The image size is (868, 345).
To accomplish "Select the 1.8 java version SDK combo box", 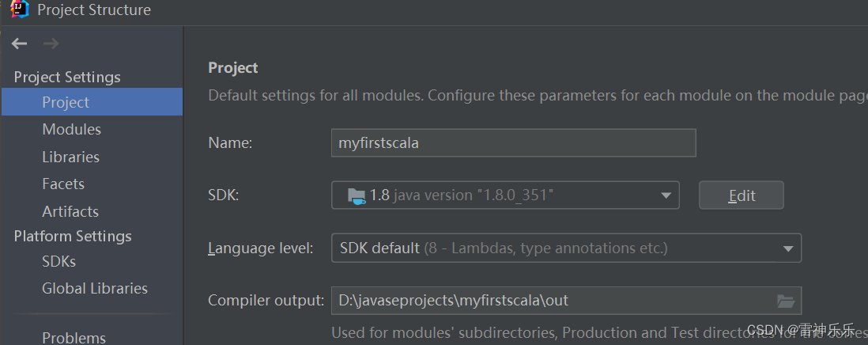I will click(x=505, y=195).
